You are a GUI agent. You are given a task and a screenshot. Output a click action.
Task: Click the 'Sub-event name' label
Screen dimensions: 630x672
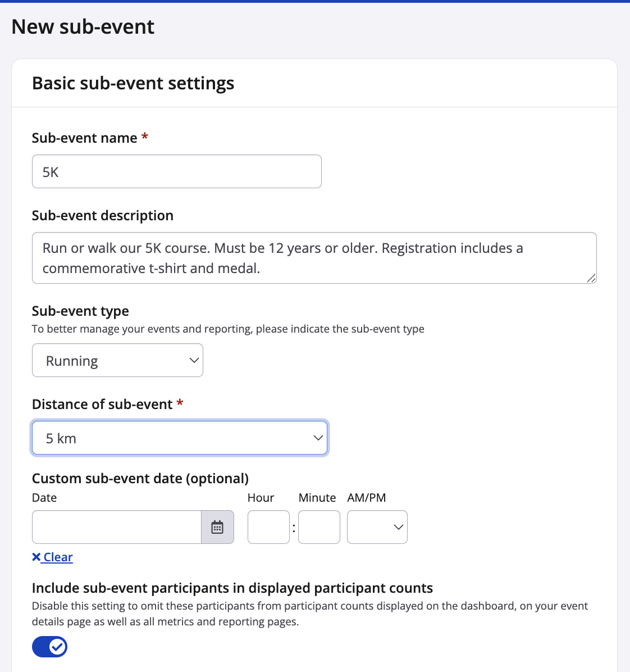pos(84,138)
